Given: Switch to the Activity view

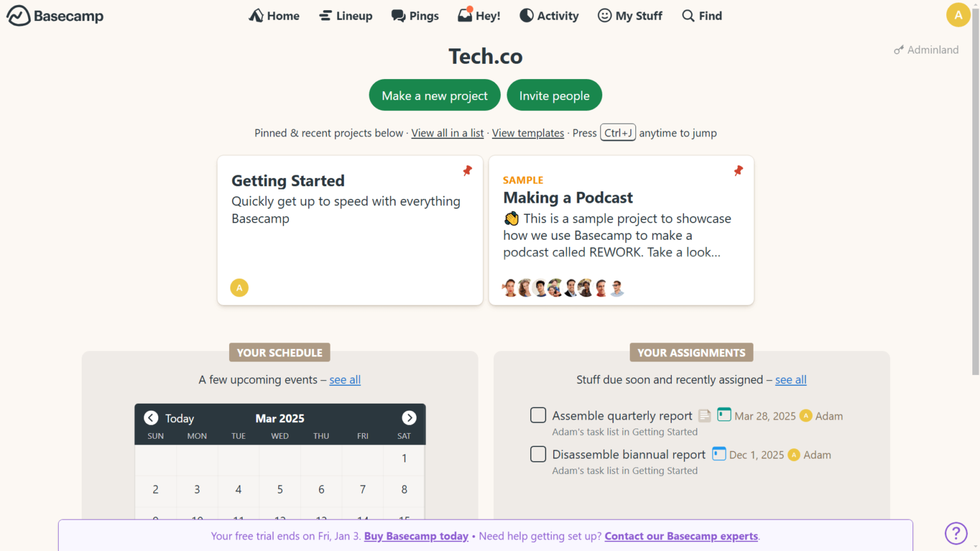Looking at the screenshot, I should (x=549, y=15).
